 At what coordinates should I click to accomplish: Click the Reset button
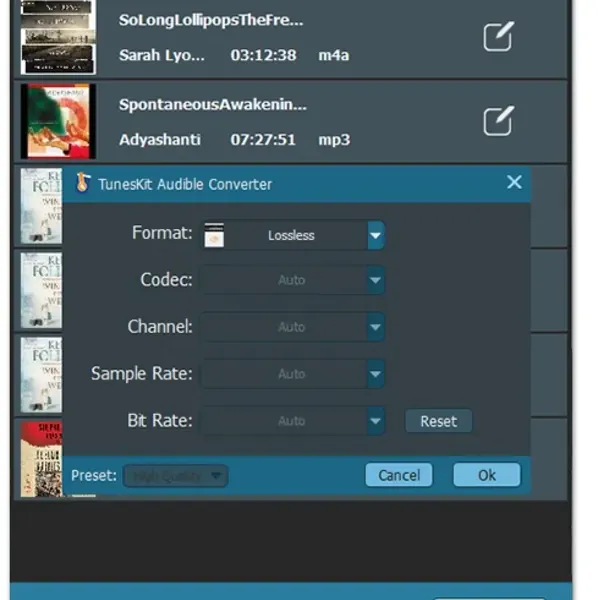tap(438, 421)
